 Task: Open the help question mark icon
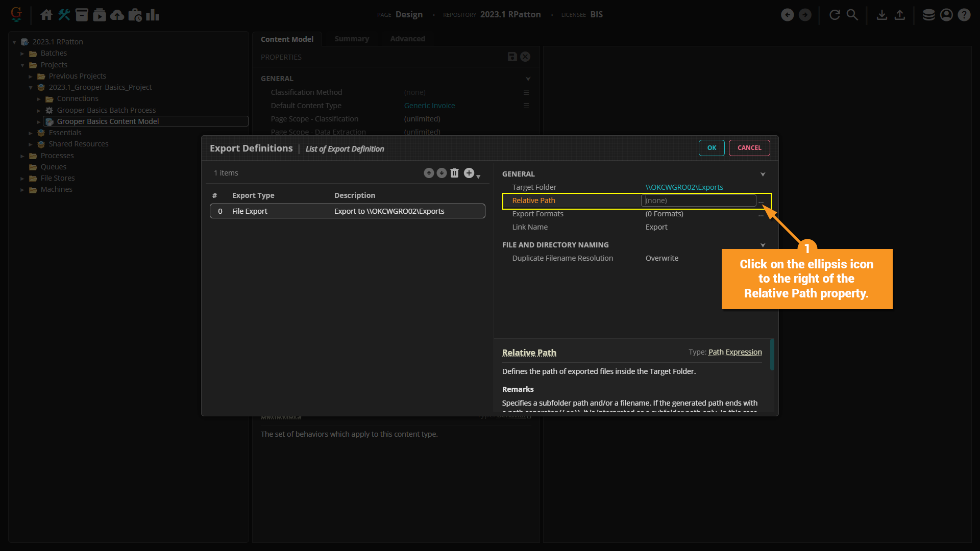tap(964, 15)
